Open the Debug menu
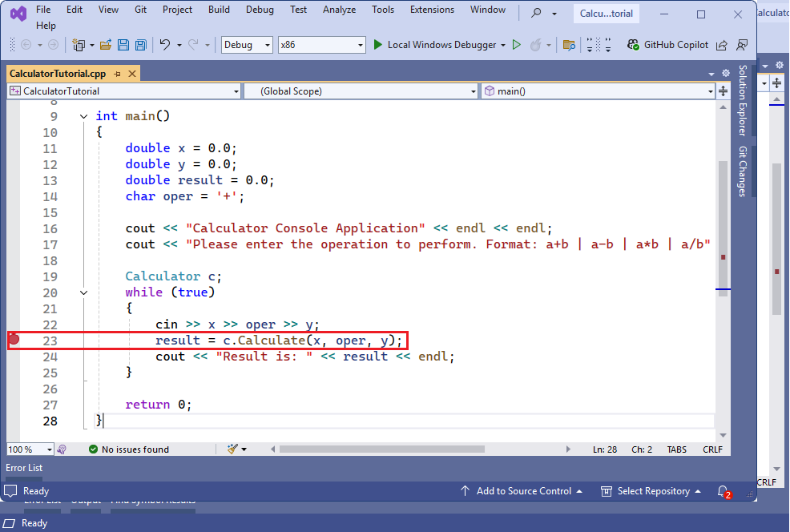 [x=260, y=10]
